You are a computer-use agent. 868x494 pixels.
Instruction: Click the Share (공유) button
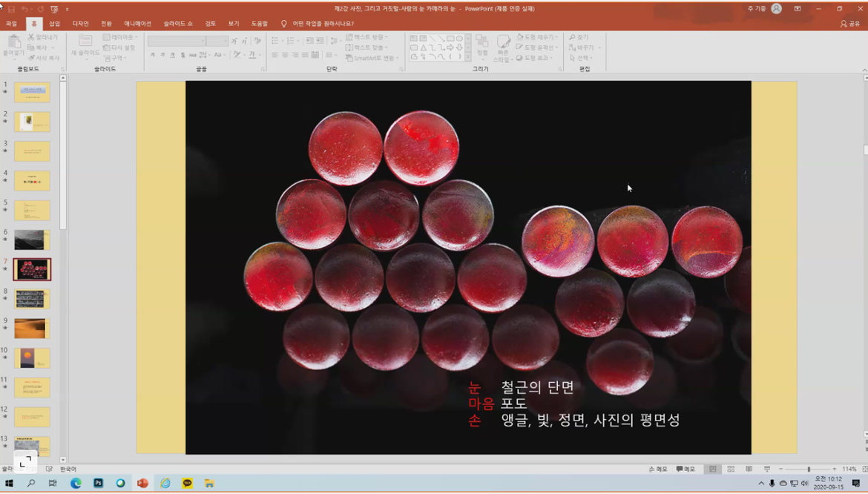850,24
